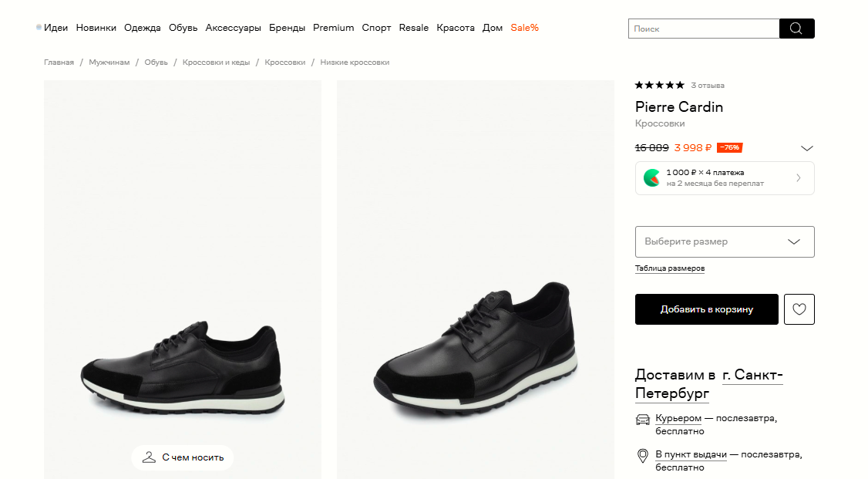The height and width of the screenshot is (479, 868).
Task: Open the 'Дом' menu
Action: tap(493, 28)
